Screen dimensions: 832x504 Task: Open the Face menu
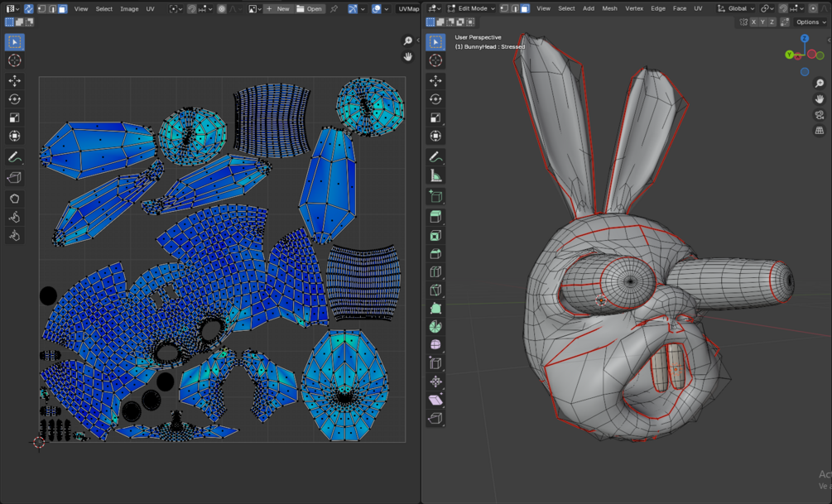[679, 8]
